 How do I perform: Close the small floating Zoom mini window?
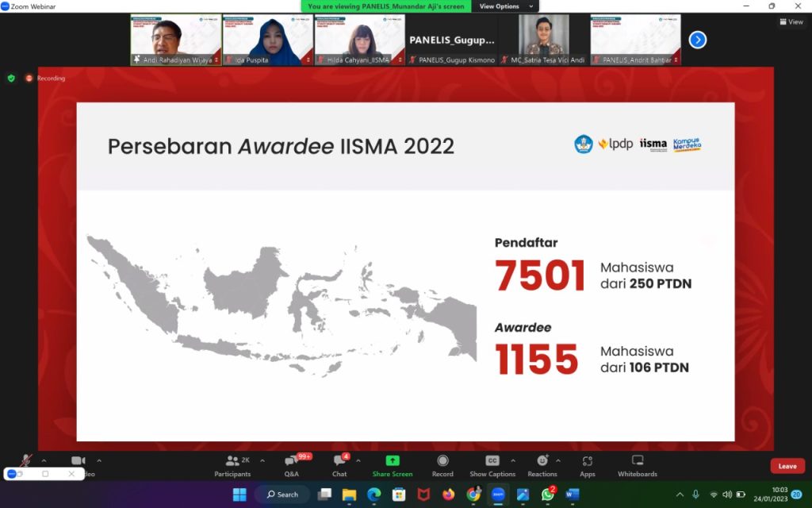click(71, 474)
